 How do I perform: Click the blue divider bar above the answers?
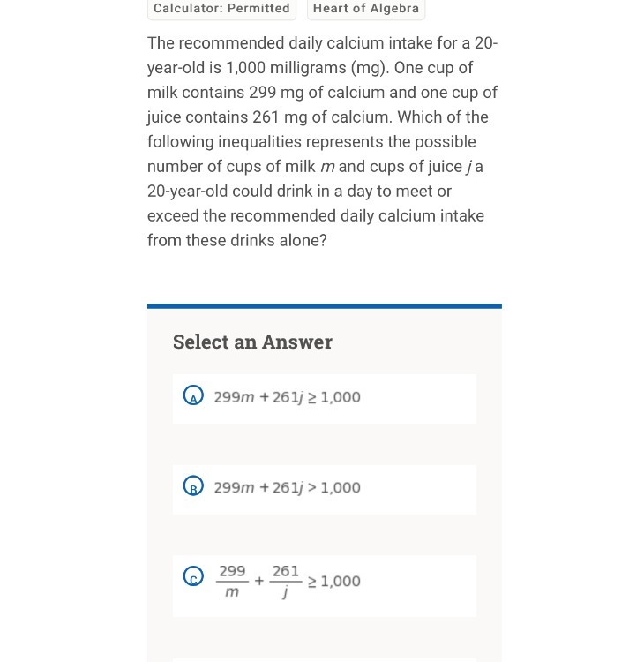tap(324, 306)
